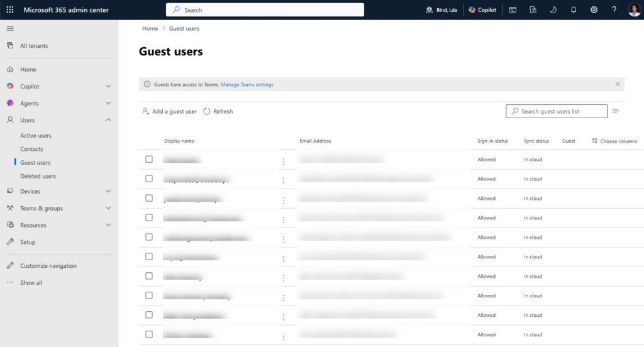Open the notifications bell
Image resolution: width=644 pixels, height=347 pixels.
[x=574, y=10]
